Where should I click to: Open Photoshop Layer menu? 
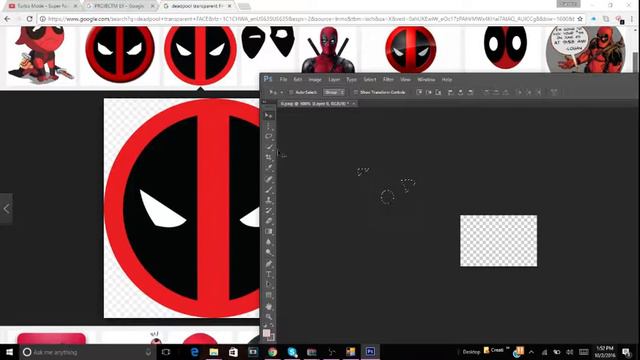[x=334, y=80]
